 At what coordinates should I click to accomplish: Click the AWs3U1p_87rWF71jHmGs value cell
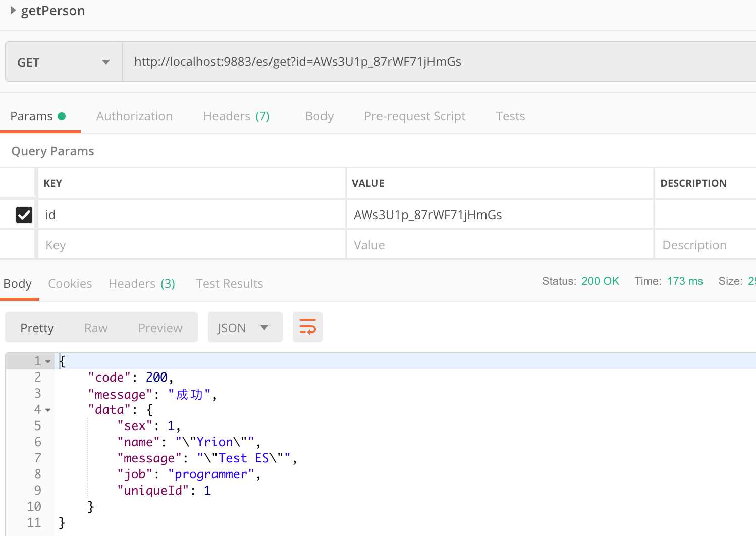click(x=500, y=215)
